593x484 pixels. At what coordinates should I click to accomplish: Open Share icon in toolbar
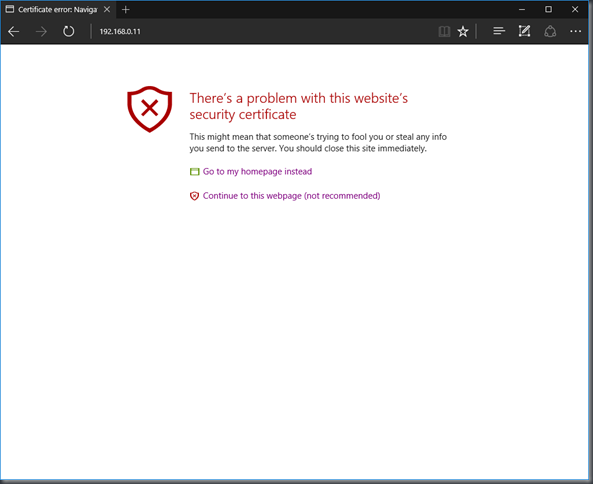coord(550,31)
